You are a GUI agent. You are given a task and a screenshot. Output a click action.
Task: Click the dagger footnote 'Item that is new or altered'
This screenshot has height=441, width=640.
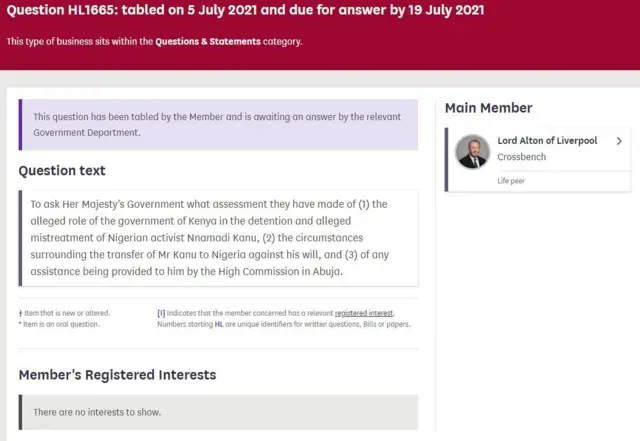tap(66, 313)
